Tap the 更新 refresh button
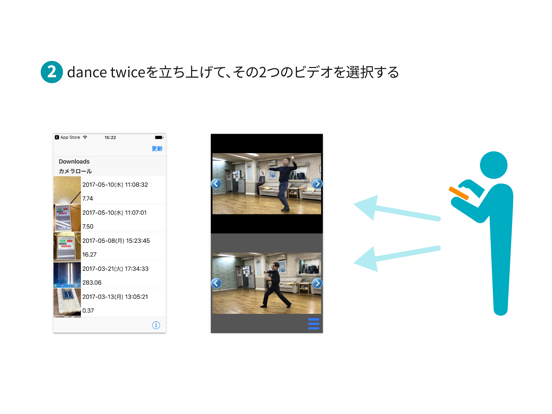 point(157,149)
